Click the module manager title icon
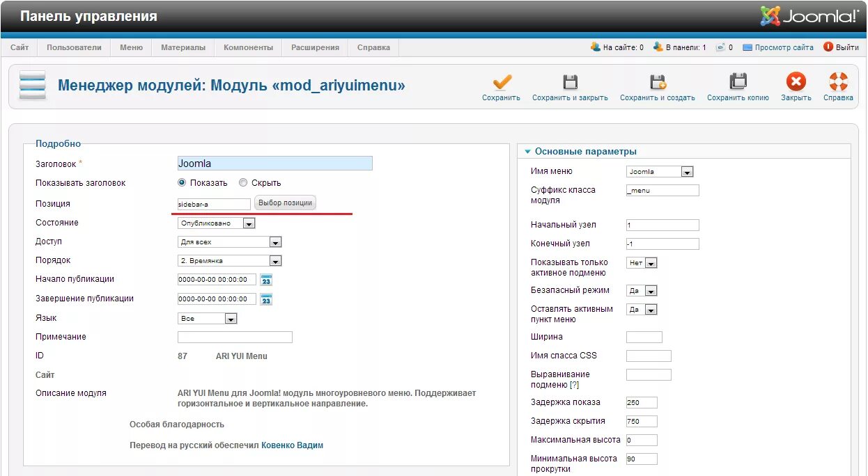Screen dimensions: 868x476 [x=33, y=85]
